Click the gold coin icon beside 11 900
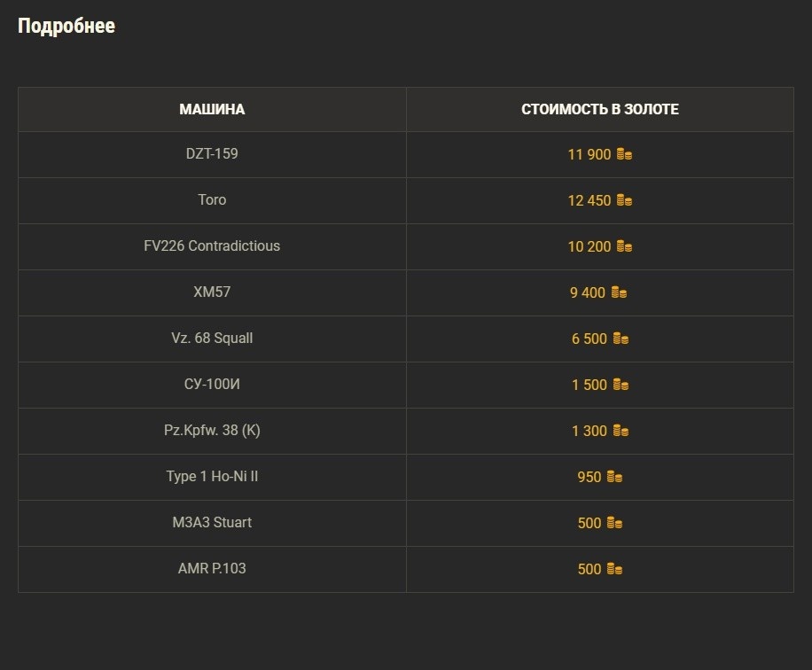Viewport: 812px width, 670px height. coord(624,155)
